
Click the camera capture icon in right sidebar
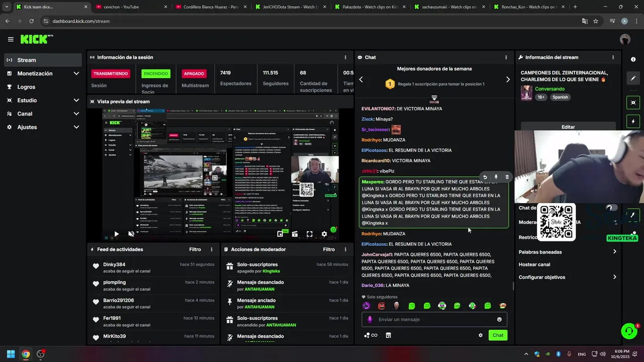pos(633,103)
